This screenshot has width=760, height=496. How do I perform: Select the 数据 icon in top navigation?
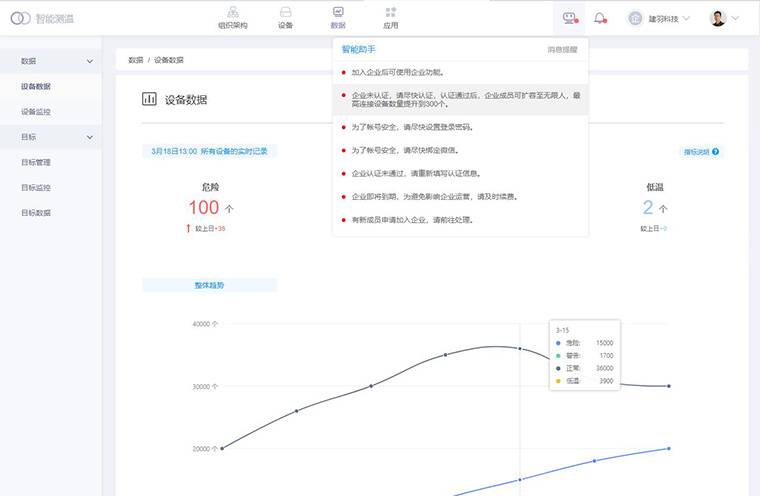pos(338,13)
